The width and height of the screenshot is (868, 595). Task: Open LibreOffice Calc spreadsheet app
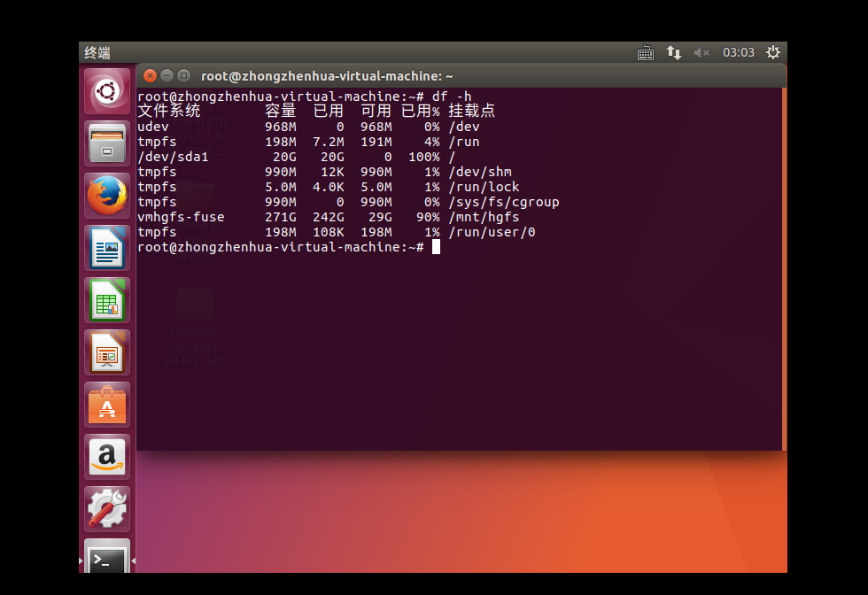[x=107, y=300]
